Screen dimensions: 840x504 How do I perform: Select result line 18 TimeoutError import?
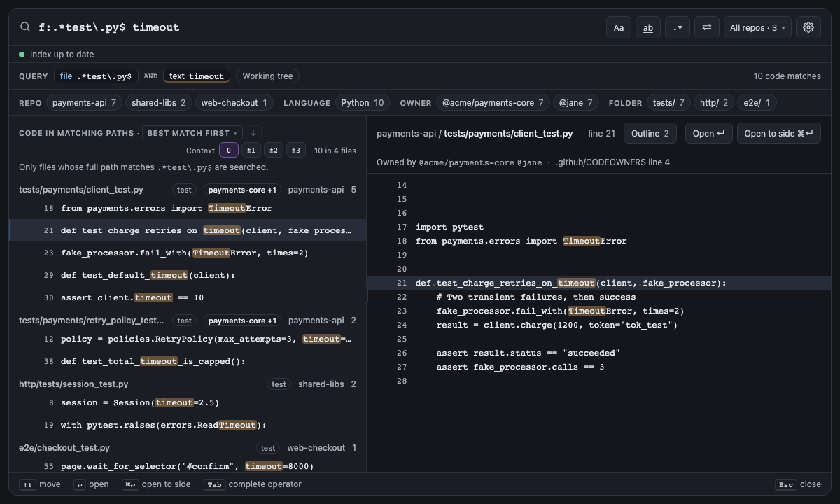pyautogui.click(x=188, y=208)
